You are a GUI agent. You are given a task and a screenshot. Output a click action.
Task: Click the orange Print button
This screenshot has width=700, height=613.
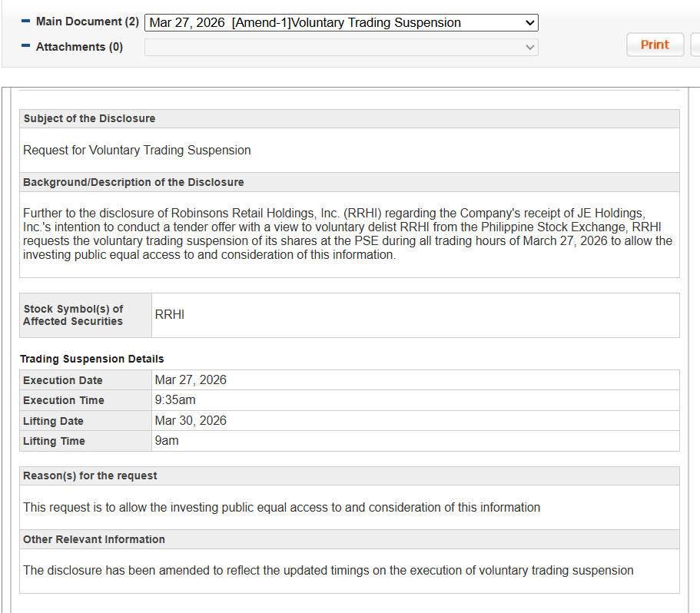(655, 45)
